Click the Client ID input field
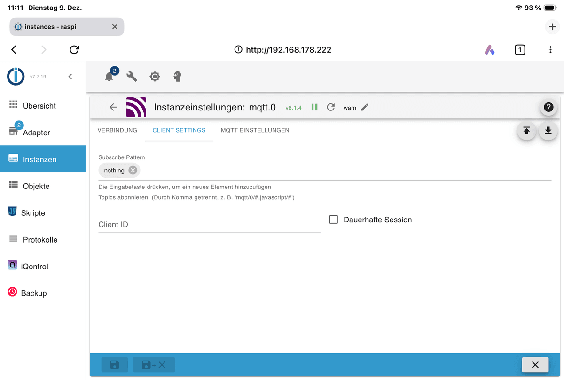The image size is (564, 392). tap(210, 225)
